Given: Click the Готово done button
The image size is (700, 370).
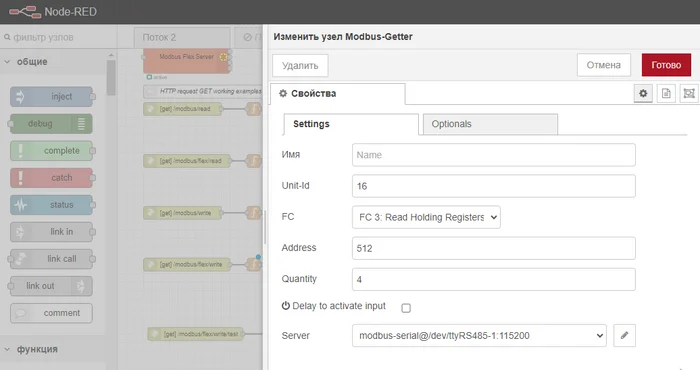Looking at the screenshot, I should tap(666, 65).
